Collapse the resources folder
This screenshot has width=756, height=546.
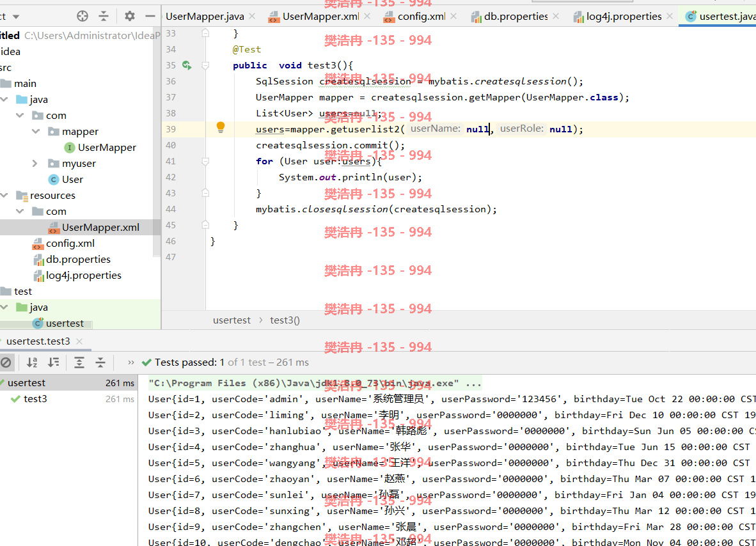click(x=5, y=195)
